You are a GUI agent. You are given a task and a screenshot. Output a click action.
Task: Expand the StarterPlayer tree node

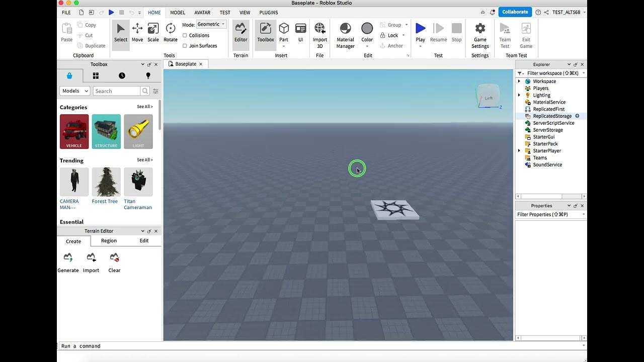[x=519, y=151]
